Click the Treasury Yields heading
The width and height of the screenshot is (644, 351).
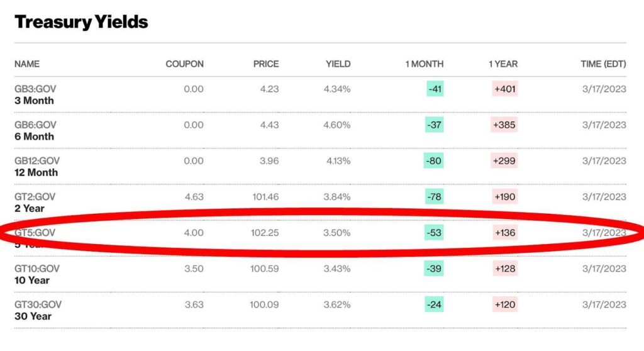[x=81, y=22]
